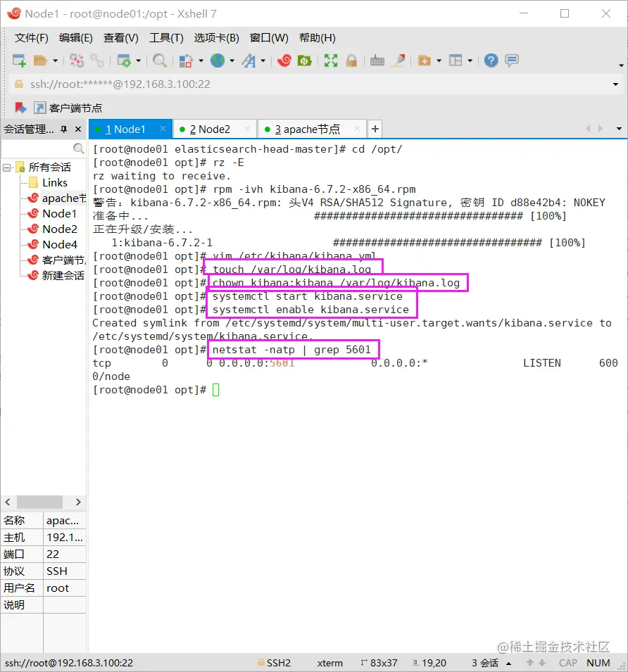The image size is (628, 672).
Task: Open Help with the blue question icon
Action: point(491,61)
